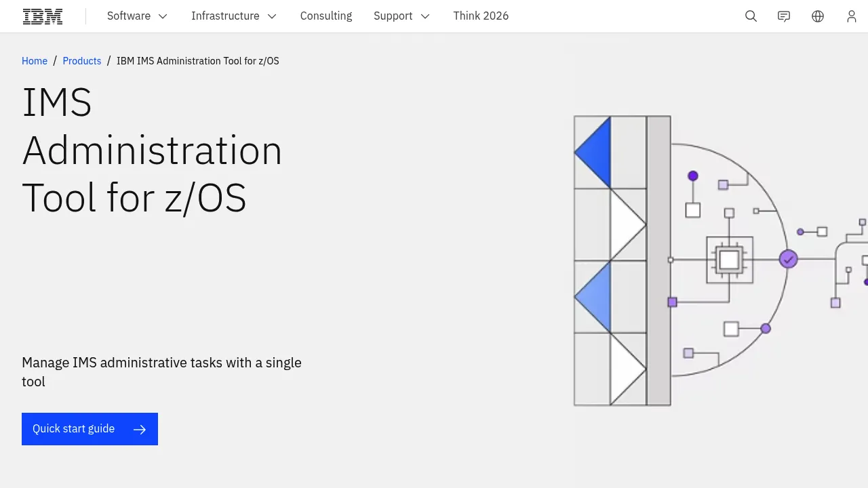Viewport: 868px width, 488px height.
Task: Expand the Software menu
Action: tap(137, 16)
